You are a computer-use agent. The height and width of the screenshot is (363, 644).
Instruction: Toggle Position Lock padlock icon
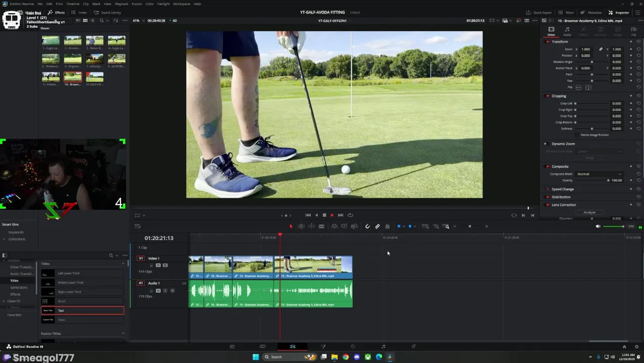[387, 226]
